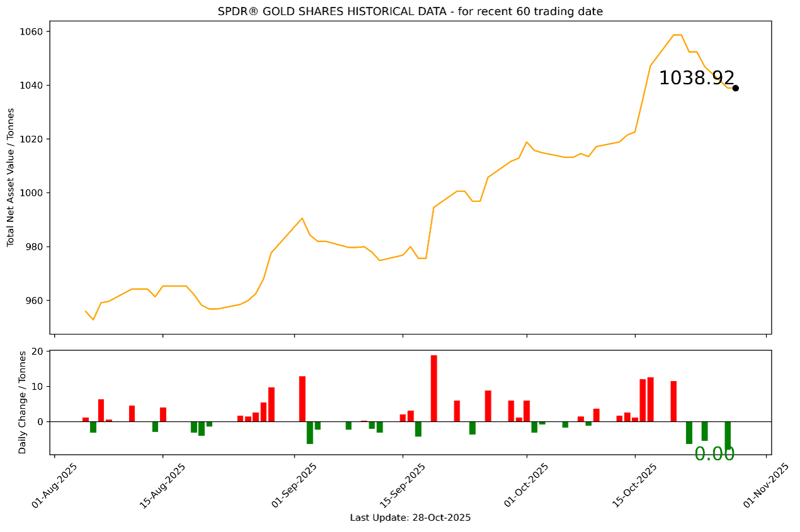Click the Last Update: 28-Oct-2025 text
Screen dimensions: 800x532
tap(410, 518)
